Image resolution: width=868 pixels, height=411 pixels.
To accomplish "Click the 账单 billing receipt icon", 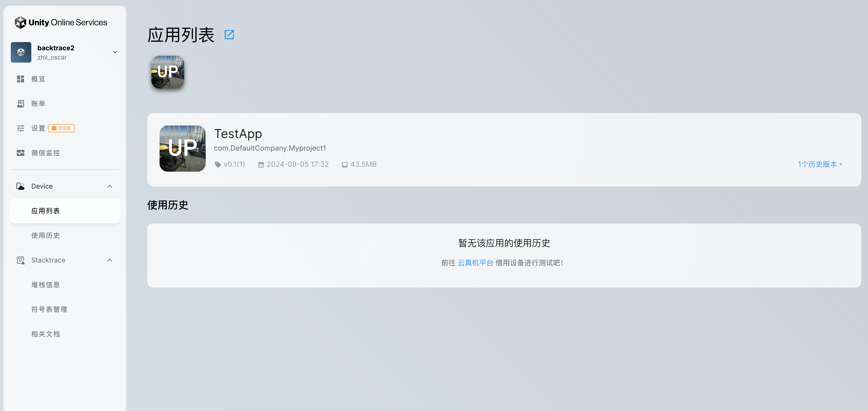I will 21,103.
